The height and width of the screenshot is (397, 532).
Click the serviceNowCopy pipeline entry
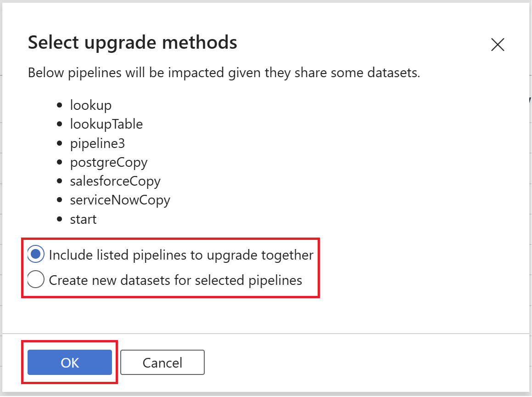[x=120, y=200]
